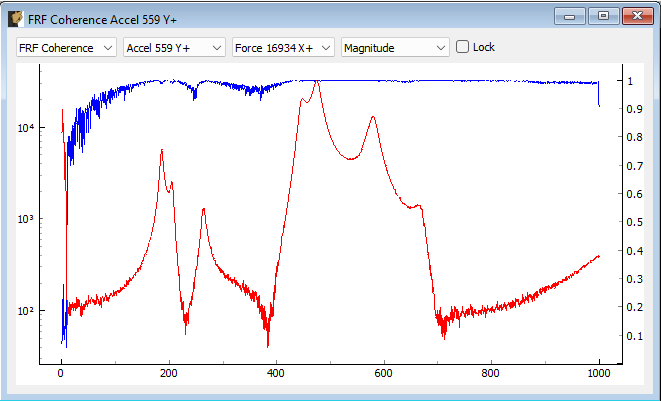Expand the Accel 559 Y+ response dropdown
661x401 pixels.
[174, 47]
